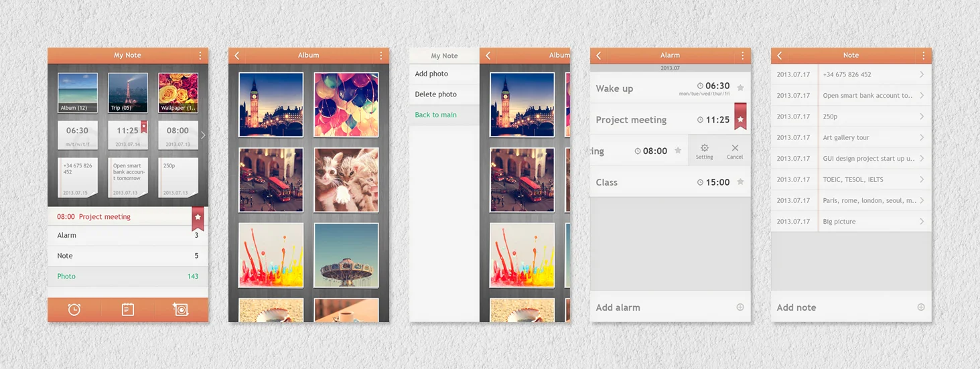980x369 pixels.
Task: Open the Big Ben photo in Album
Action: click(271, 104)
